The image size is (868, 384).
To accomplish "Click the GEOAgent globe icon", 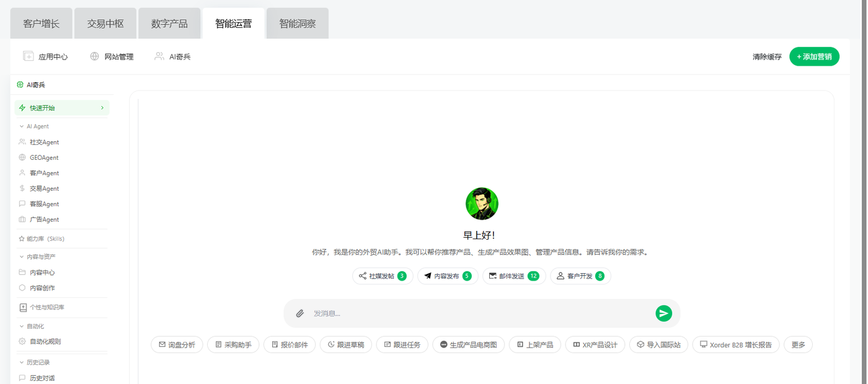I will click(x=22, y=157).
